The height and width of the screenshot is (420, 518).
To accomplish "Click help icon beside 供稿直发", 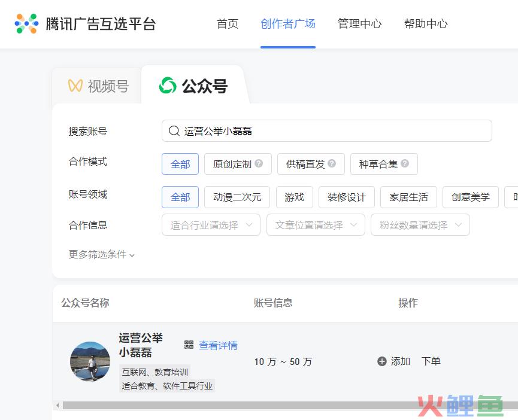I will [332, 163].
